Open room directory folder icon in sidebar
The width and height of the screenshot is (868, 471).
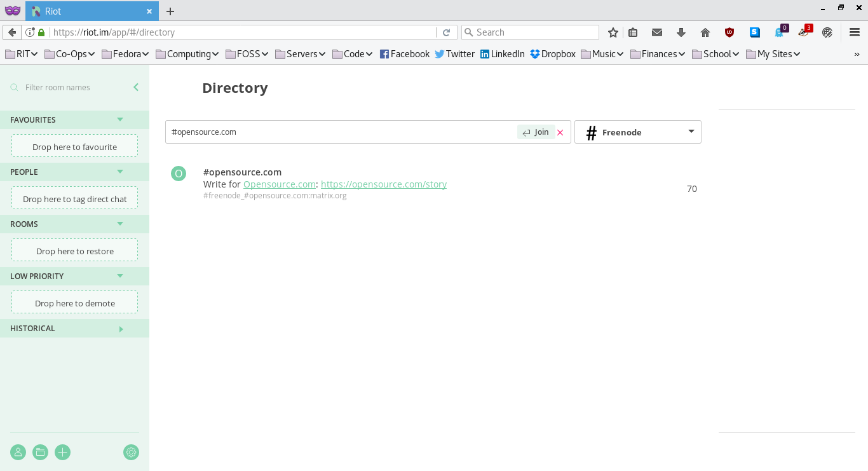[40, 453]
